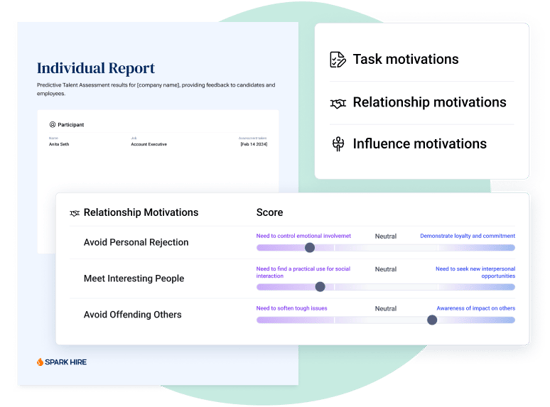This screenshot has height=407, width=550.
Task: Click Neutral label in Avoid Personal Rejection row
Action: click(x=385, y=236)
